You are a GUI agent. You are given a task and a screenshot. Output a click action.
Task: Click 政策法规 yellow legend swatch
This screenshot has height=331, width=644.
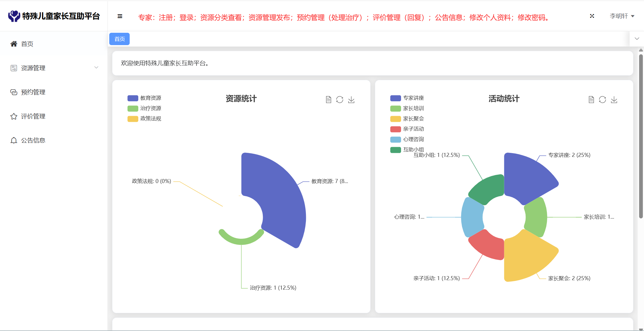tap(133, 119)
